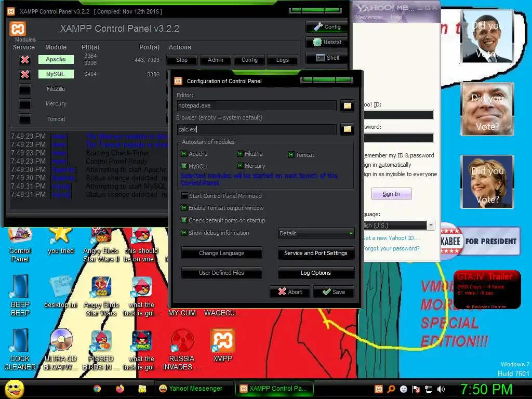This screenshot has height=399, width=532.
Task: Open the Help menu in Yahoo Messenger
Action: 396,17
